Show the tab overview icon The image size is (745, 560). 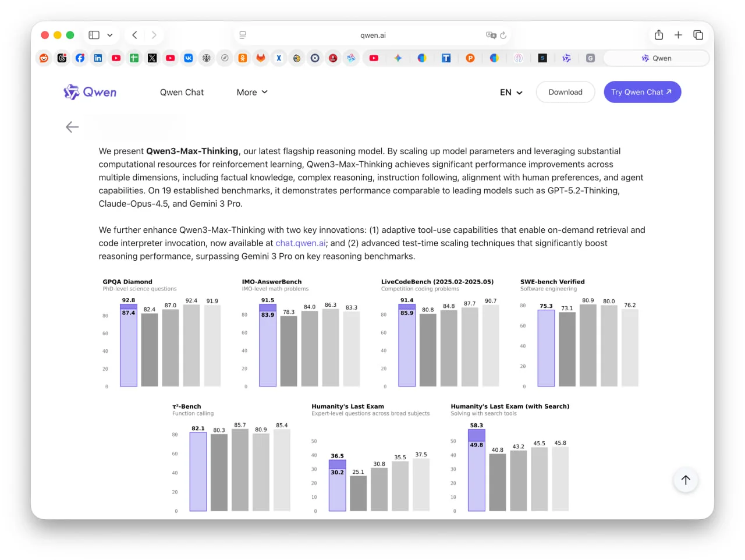tap(698, 35)
